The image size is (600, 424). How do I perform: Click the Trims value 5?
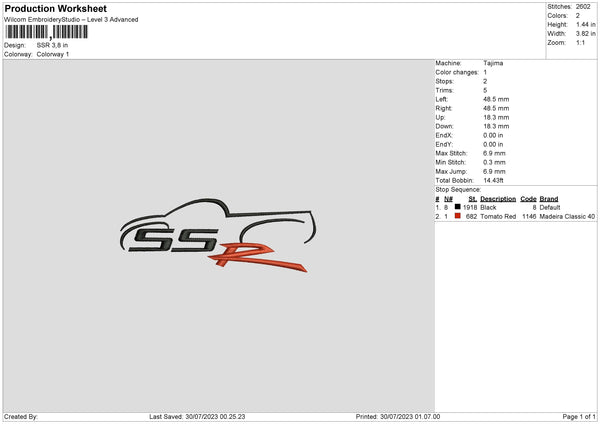tap(485, 90)
